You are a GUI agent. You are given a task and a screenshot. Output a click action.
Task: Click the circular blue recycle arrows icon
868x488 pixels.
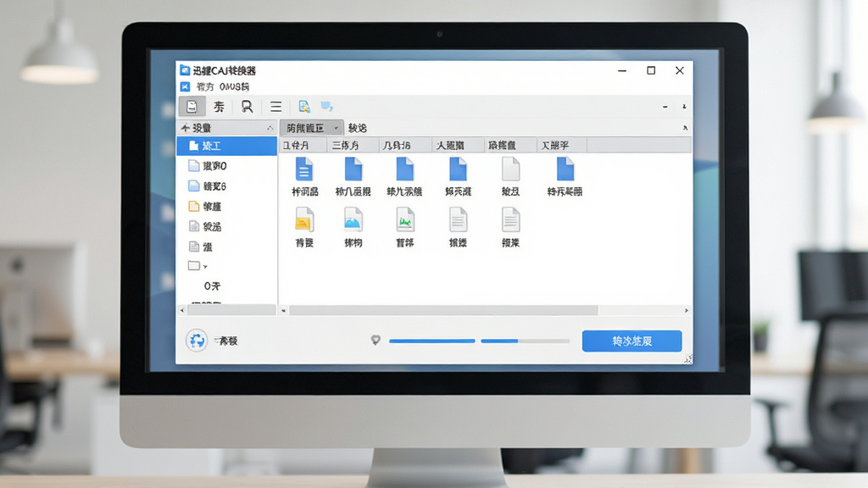(x=197, y=341)
